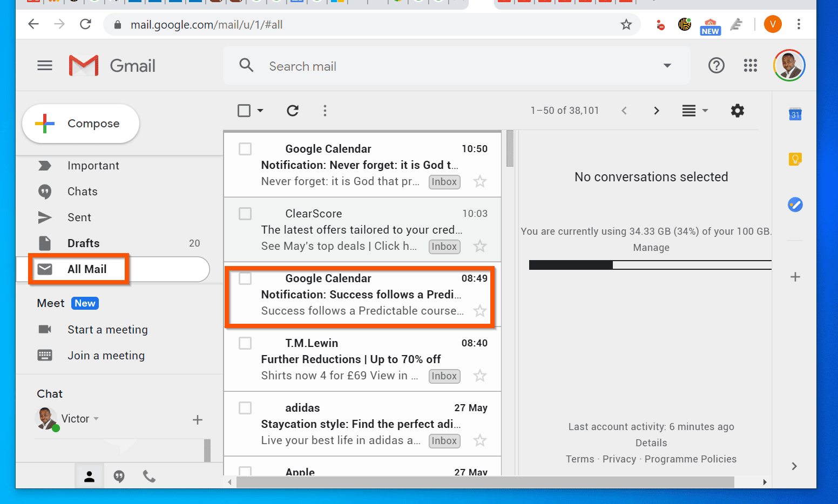Start a meeting via the camera icon
838x504 pixels.
[x=45, y=329]
